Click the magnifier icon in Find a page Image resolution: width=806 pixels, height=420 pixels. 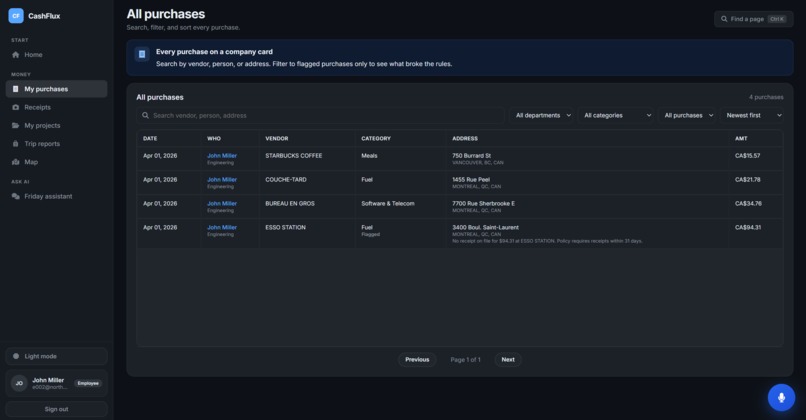(x=724, y=19)
